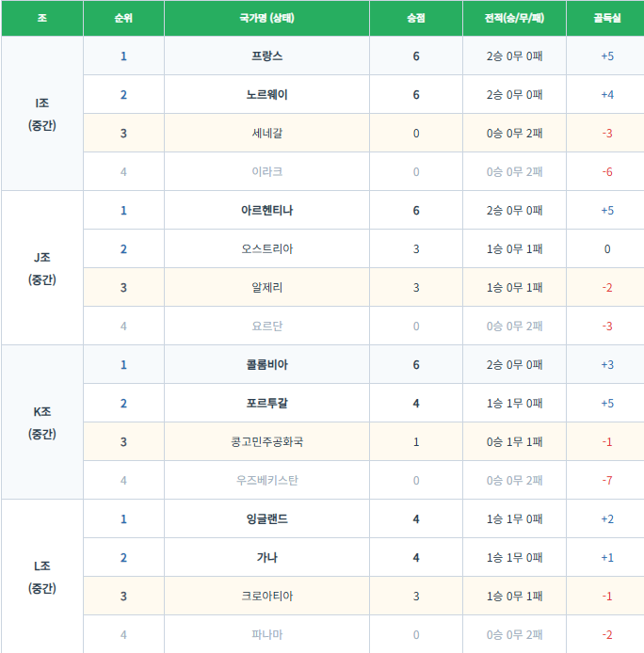Click country name 오스트리아
Screen dimensions: 644x653
266,249
